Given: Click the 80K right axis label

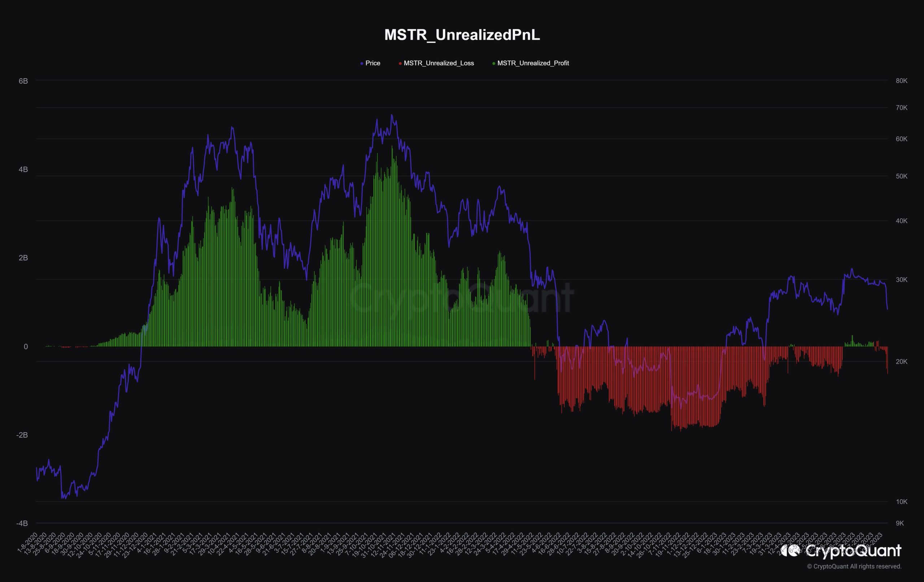Looking at the screenshot, I should pyautogui.click(x=901, y=81).
